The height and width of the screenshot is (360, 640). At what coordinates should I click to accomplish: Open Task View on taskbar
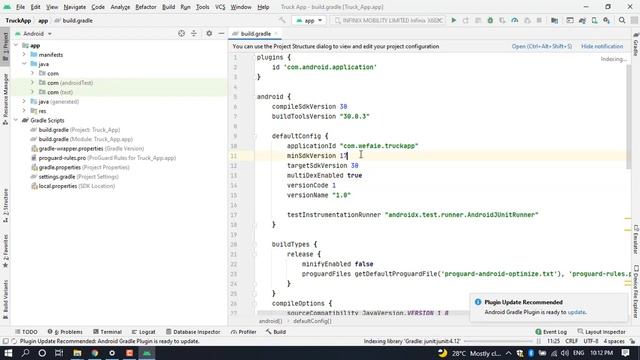59,353
